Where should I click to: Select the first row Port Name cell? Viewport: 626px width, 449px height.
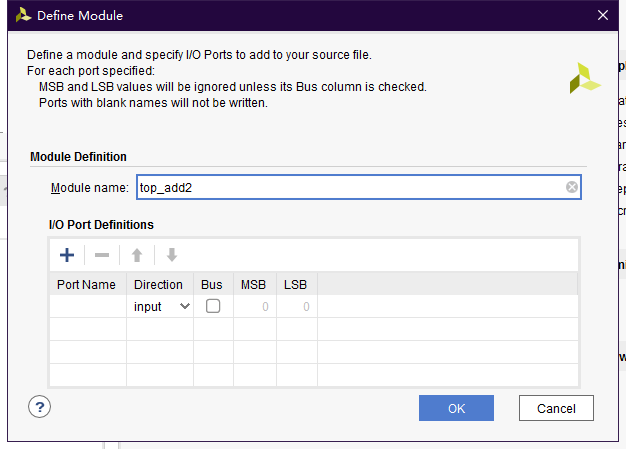(88, 307)
